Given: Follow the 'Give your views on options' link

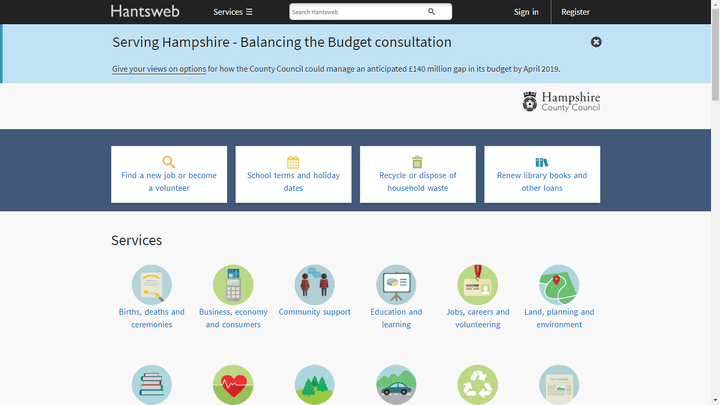Looking at the screenshot, I should (x=159, y=69).
